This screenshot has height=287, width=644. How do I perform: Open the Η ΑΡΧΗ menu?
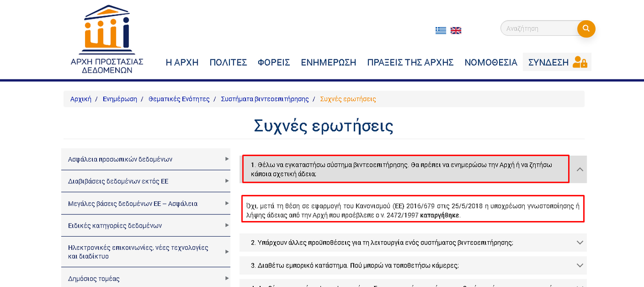(x=182, y=62)
